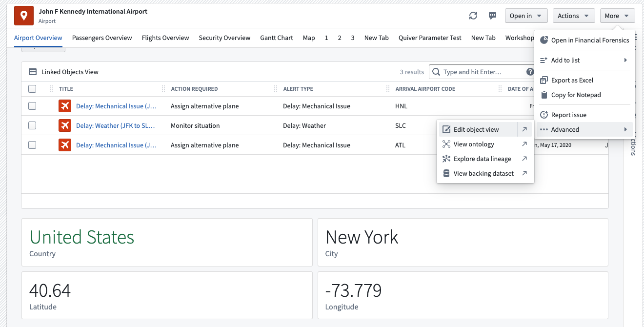644x327 pixels.
Task: Click the View backing dataset database icon
Action: [x=446, y=173]
